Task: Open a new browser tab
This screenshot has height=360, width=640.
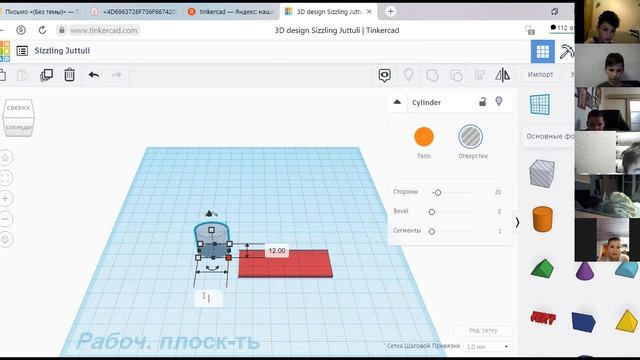Action: pyautogui.click(x=390, y=12)
